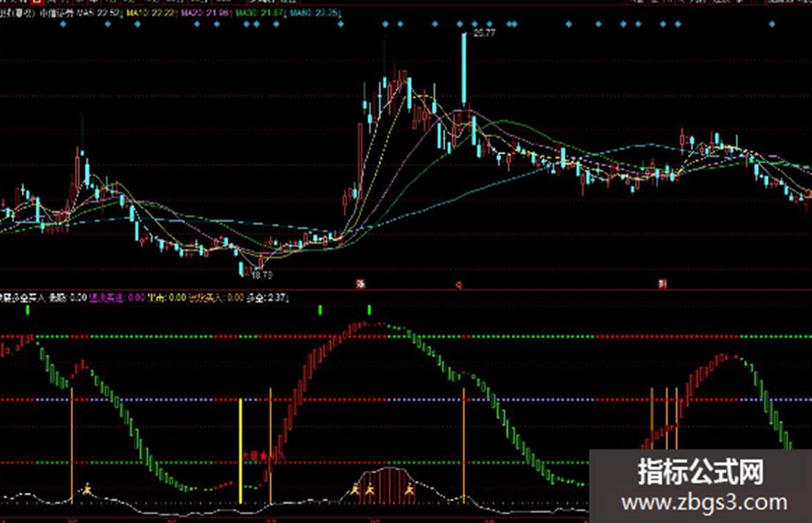The image size is (812, 523).
Task: Click the 18.79 low price label
Action: pos(261,275)
